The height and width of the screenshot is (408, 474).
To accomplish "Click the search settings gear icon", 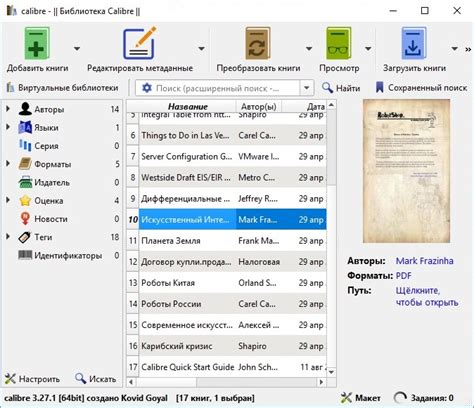I will [147, 88].
